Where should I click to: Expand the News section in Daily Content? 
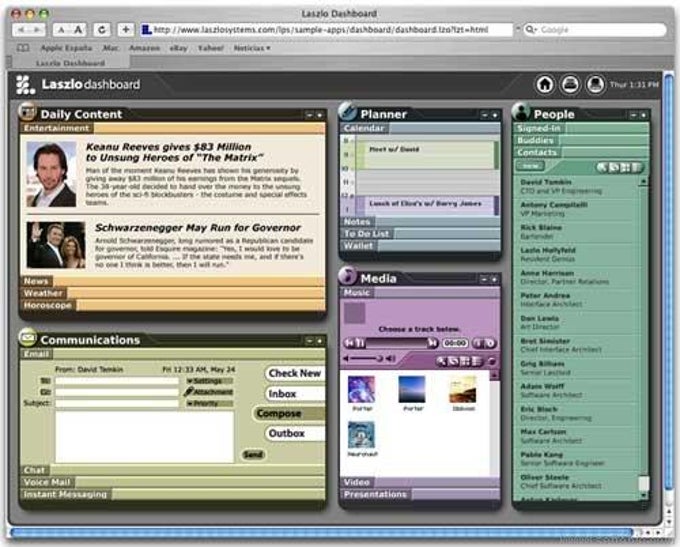point(173,281)
